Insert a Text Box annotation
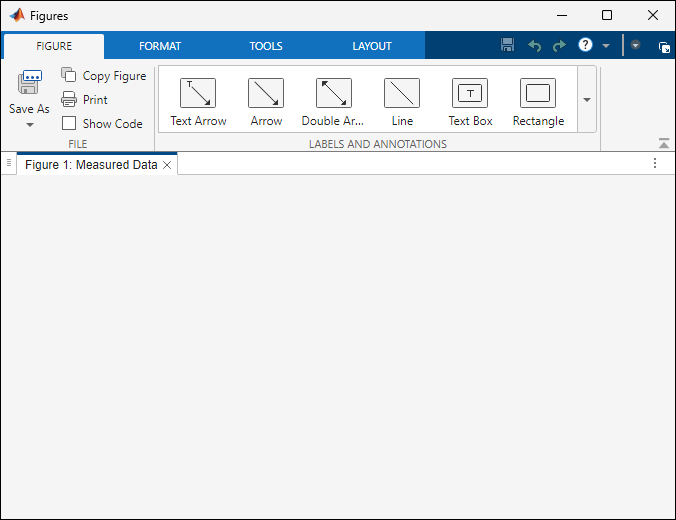The width and height of the screenshot is (676, 520). [470, 102]
